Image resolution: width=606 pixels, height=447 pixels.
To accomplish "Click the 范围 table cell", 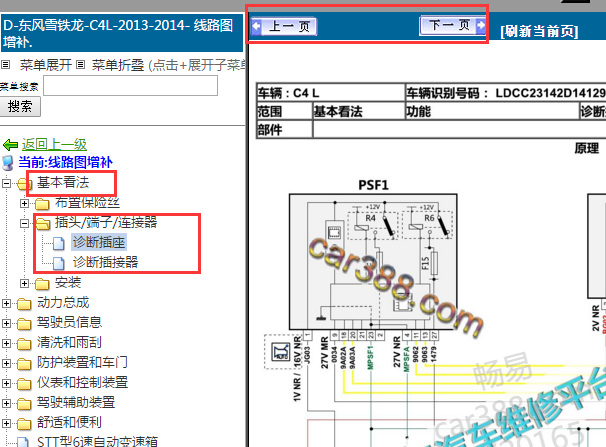I will pyautogui.click(x=284, y=111).
